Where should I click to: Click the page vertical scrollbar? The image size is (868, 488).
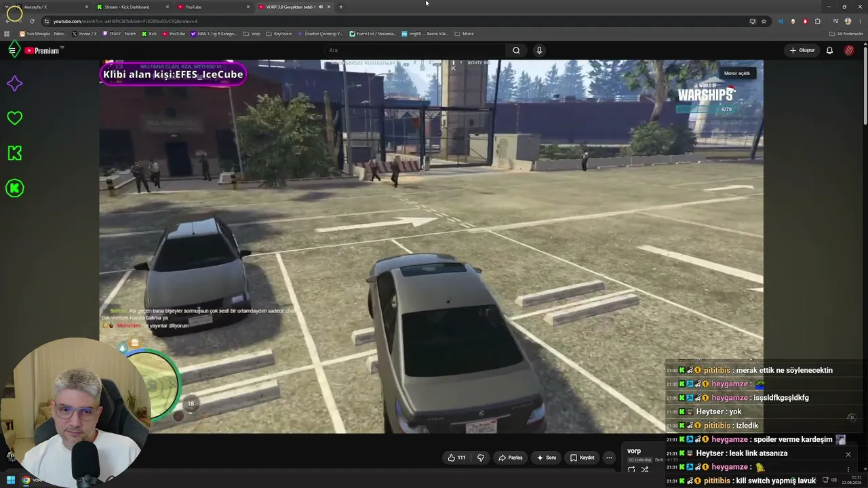865,83
